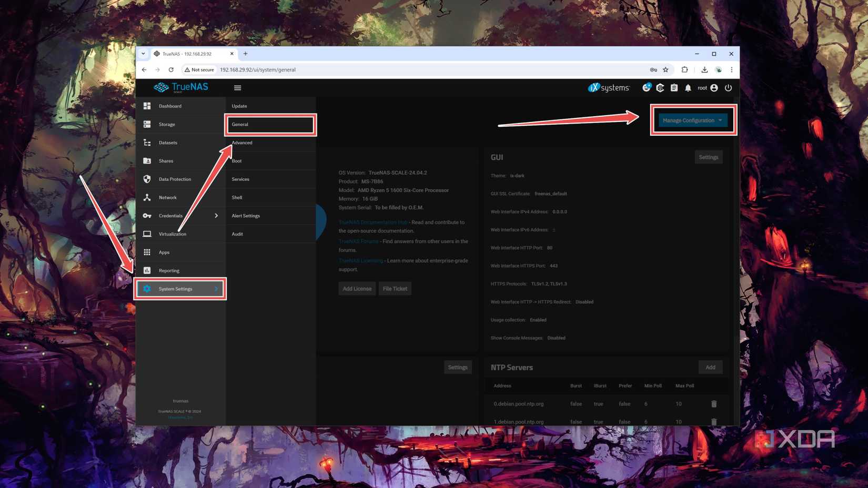Open the Manage Configuration dropdown

pyautogui.click(x=693, y=120)
